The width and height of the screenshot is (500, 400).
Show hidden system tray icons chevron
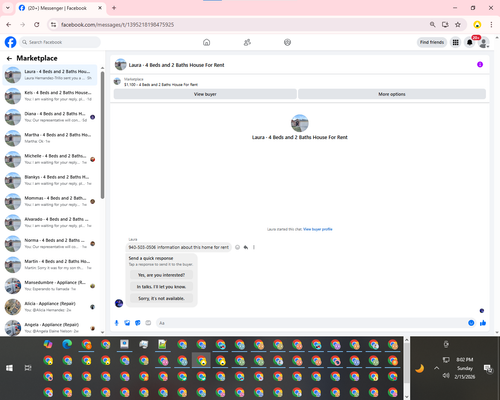click(x=436, y=368)
